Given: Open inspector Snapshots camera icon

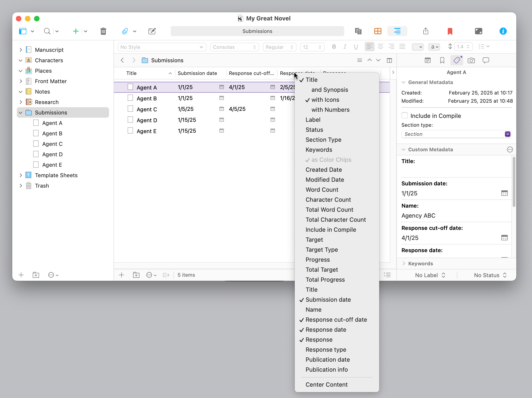Looking at the screenshot, I should pyautogui.click(x=471, y=60).
